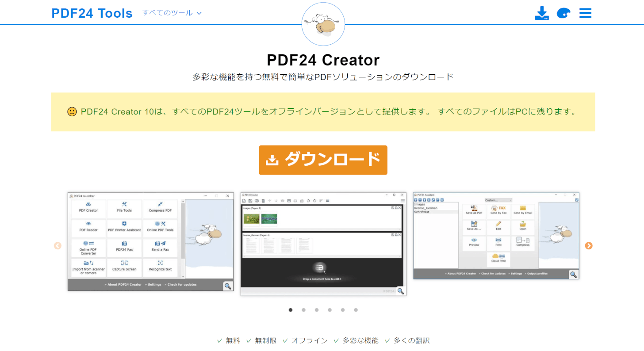Click the orange ダウンロード button

click(323, 160)
